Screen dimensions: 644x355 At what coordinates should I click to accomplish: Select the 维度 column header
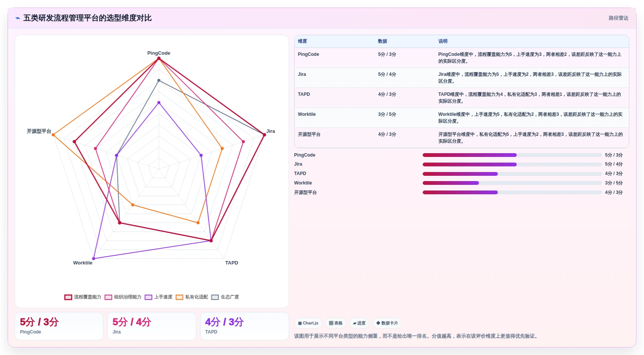[303, 41]
